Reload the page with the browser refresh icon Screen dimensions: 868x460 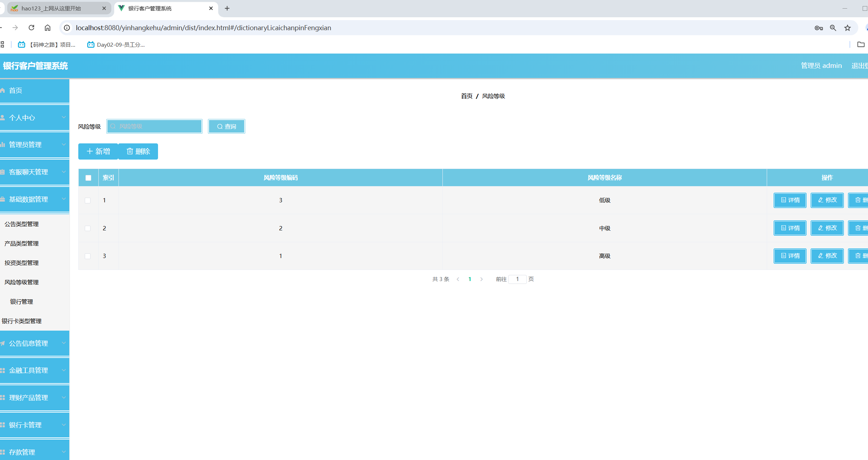coord(32,28)
